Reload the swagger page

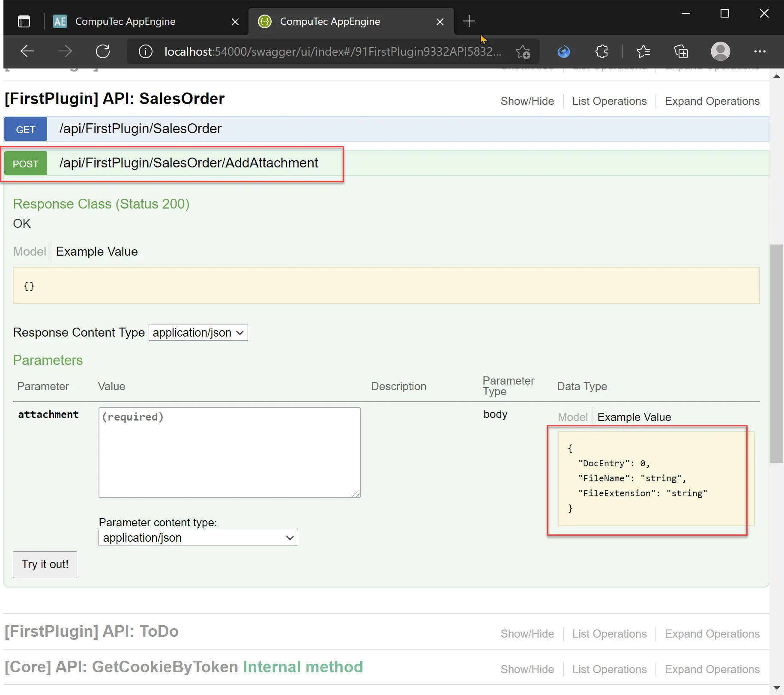pos(103,51)
